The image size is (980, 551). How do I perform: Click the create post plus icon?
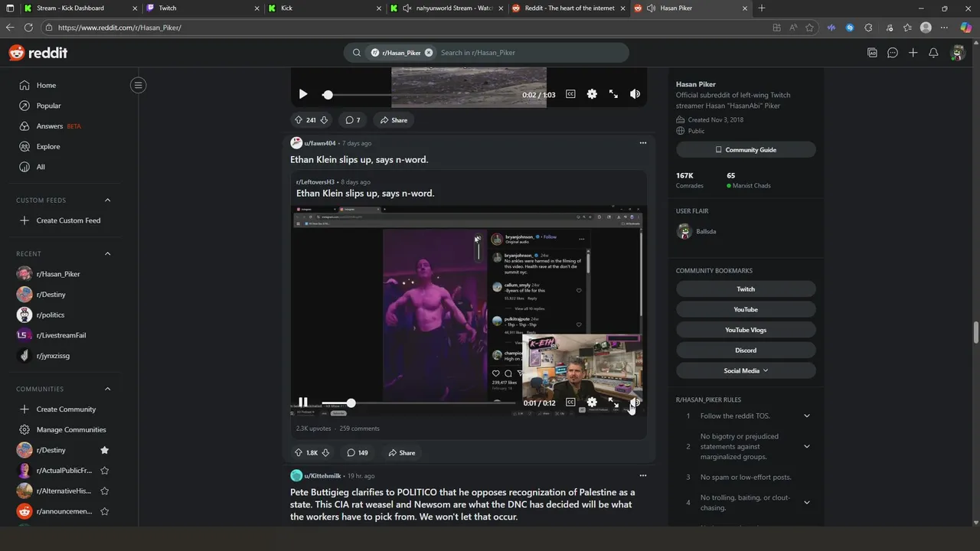(913, 53)
